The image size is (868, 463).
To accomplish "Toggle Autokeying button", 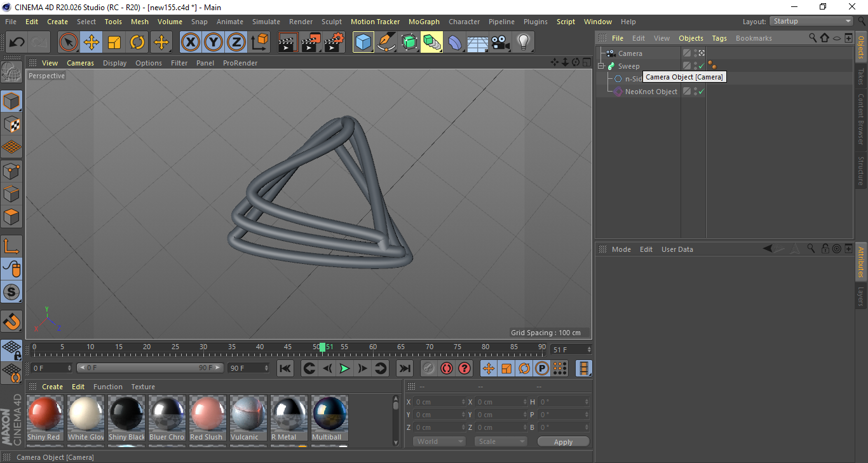I will (x=447, y=368).
